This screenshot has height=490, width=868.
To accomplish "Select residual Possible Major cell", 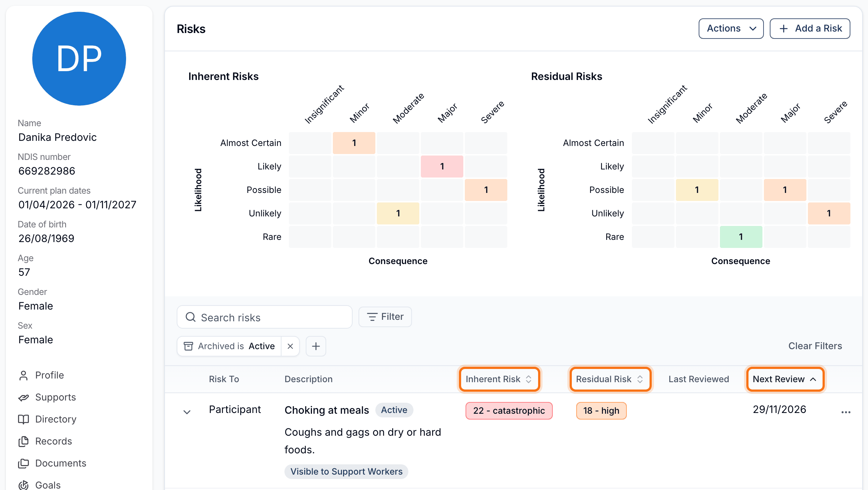I will (x=785, y=190).
